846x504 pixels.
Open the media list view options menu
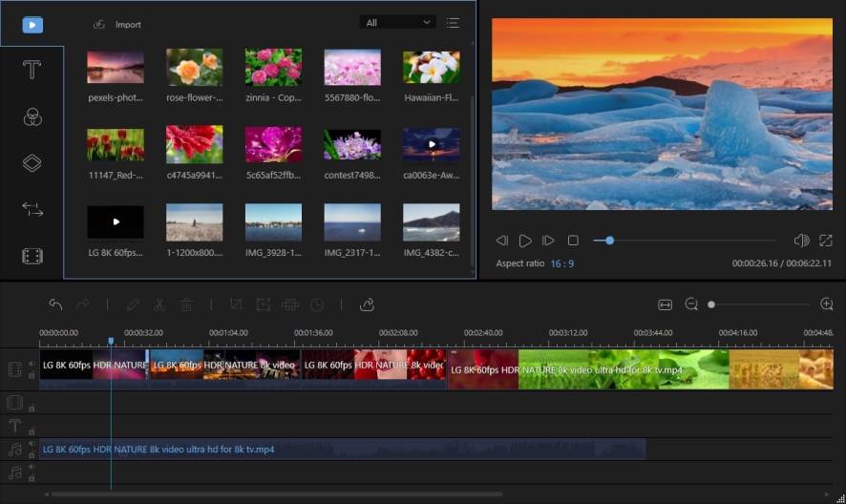pyautogui.click(x=453, y=23)
